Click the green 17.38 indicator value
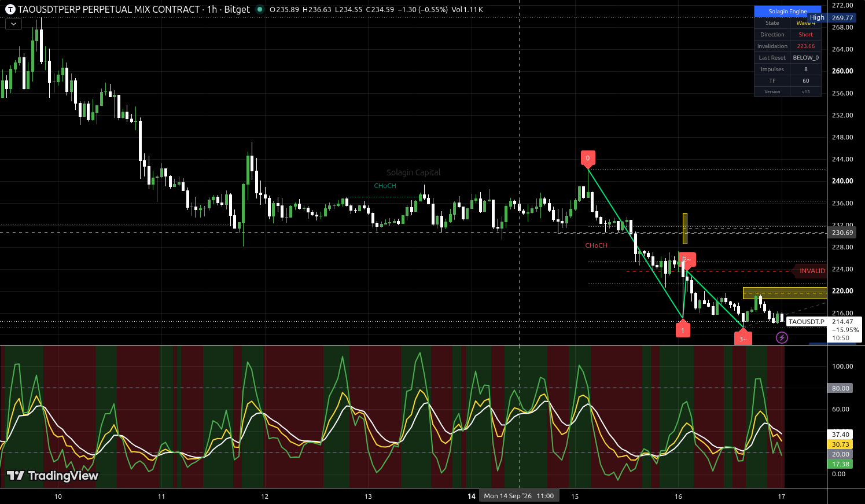 point(841,464)
